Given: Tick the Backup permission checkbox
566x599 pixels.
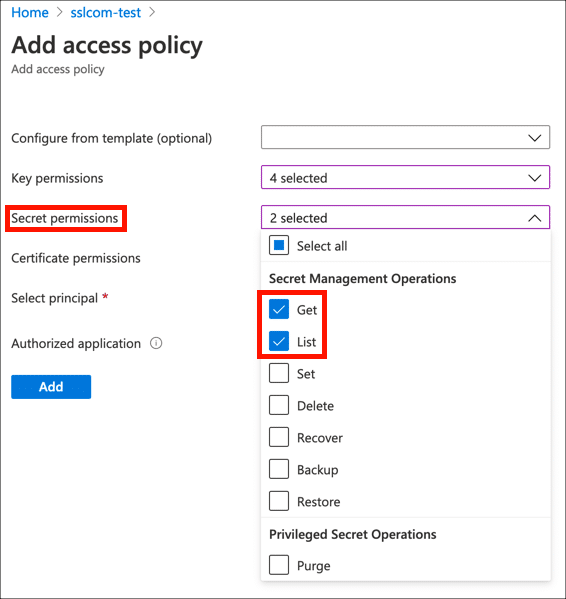Looking at the screenshot, I should pos(279,469).
